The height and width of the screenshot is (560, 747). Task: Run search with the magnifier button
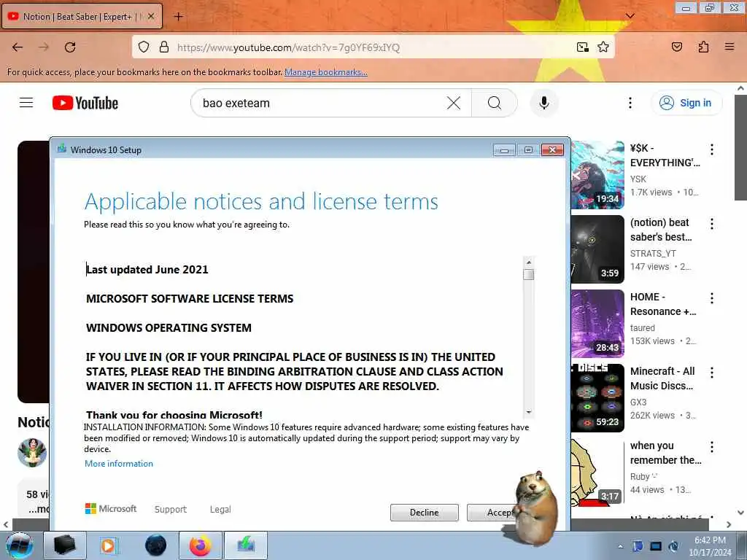pos(495,103)
